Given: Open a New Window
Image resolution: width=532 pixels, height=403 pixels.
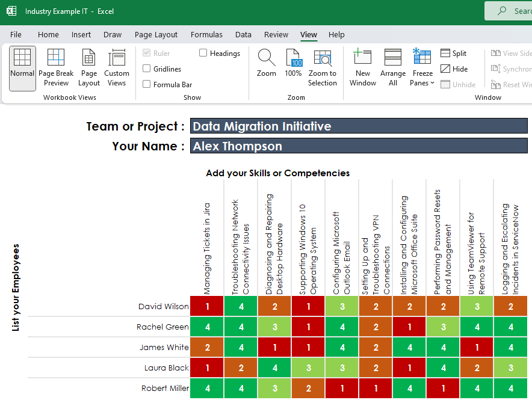Looking at the screenshot, I should 363,67.
